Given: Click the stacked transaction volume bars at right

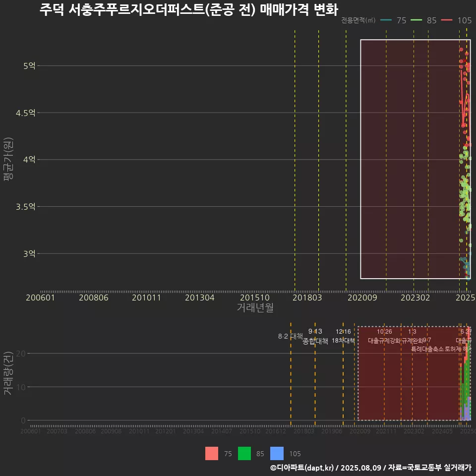Looking at the screenshot, I should coord(466,374).
